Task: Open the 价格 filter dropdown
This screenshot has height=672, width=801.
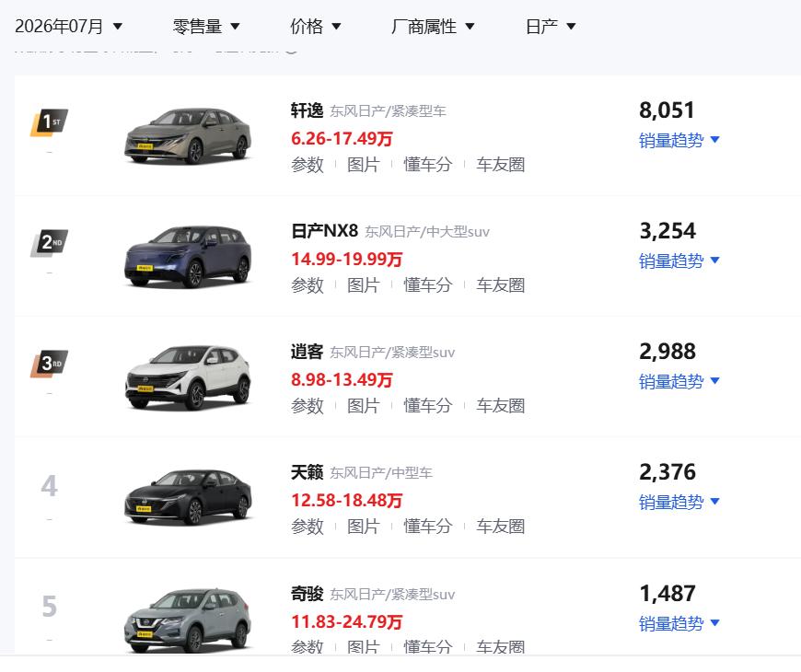Action: point(315,26)
